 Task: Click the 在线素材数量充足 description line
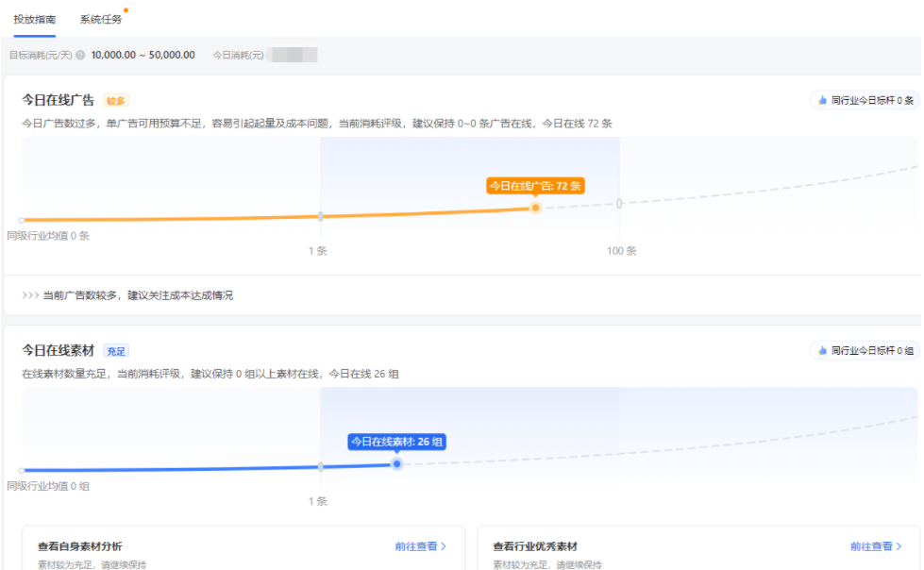(210, 375)
